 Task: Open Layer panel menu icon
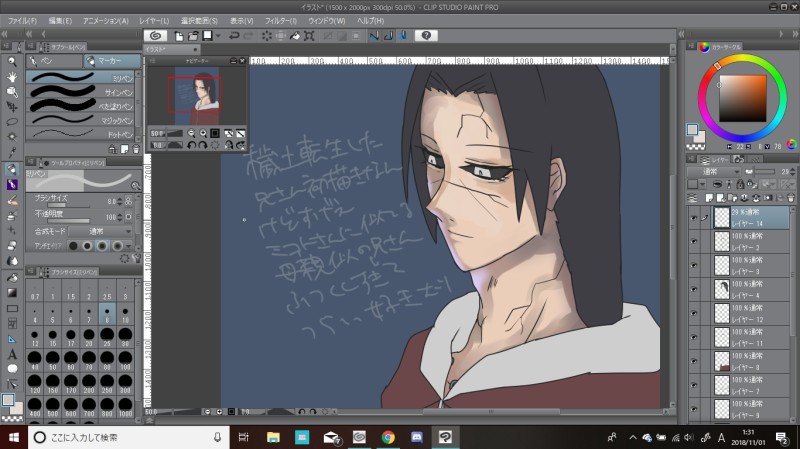tap(691, 160)
